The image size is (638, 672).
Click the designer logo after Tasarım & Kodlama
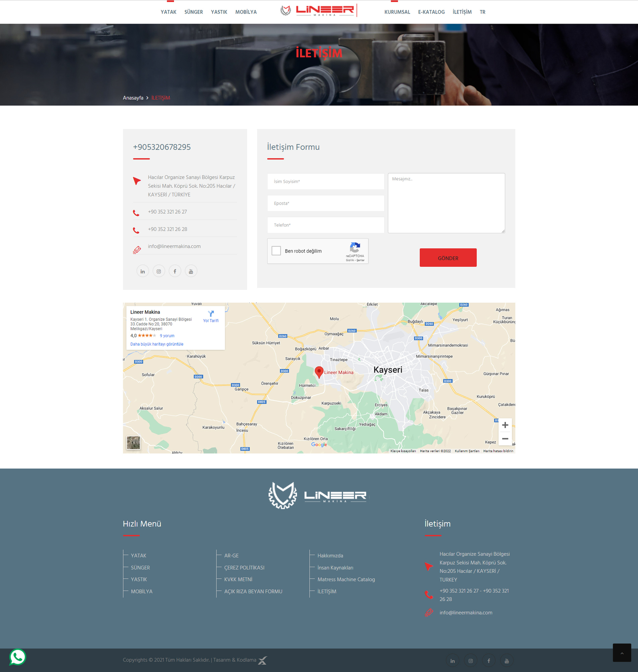point(263,660)
